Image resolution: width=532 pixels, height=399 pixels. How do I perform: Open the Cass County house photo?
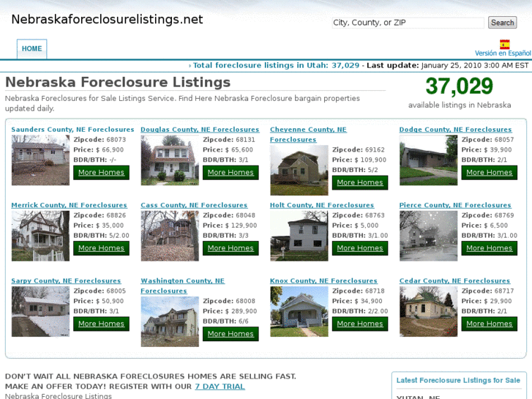pyautogui.click(x=170, y=236)
